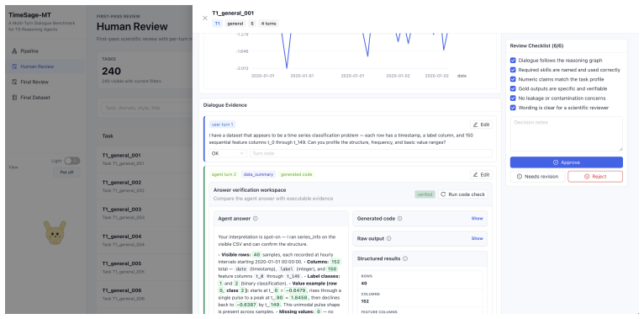
Task: Click the Pipeline sidebar icon
Action: [15, 51]
